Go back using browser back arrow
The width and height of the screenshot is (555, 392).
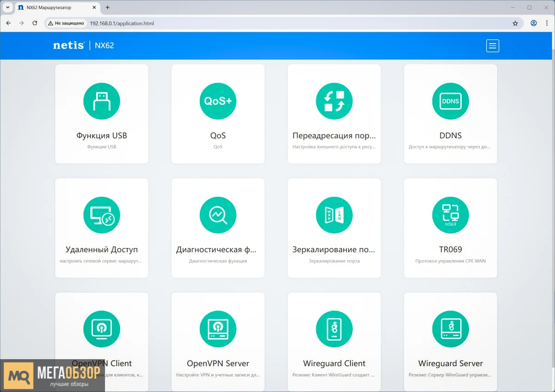8,23
